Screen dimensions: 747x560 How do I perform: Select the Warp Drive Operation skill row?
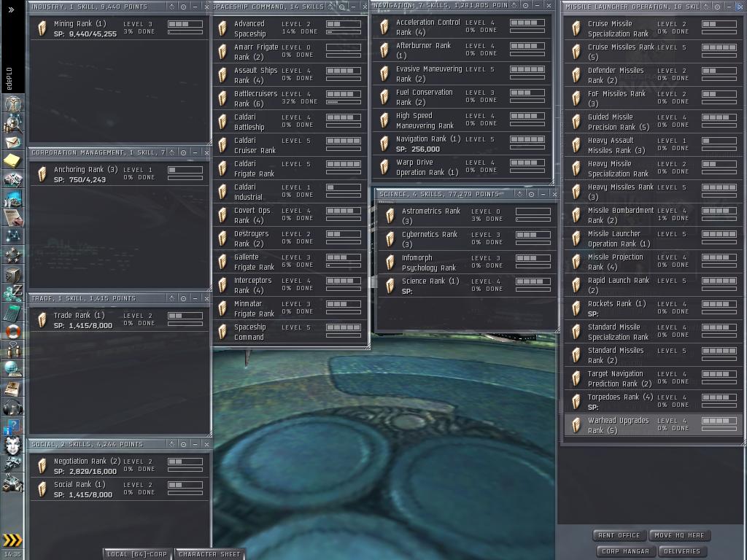click(462, 167)
